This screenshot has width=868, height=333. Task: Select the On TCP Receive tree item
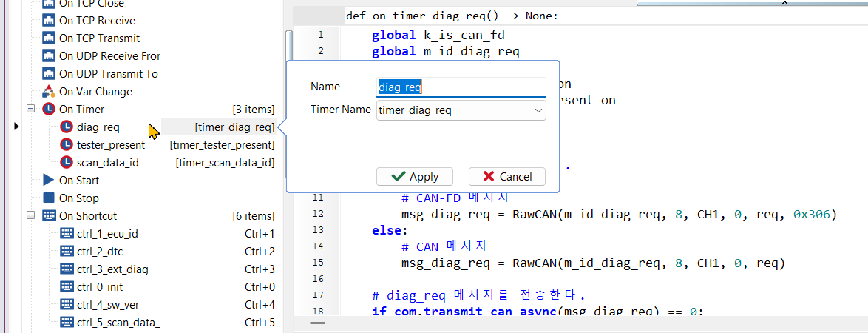click(97, 21)
